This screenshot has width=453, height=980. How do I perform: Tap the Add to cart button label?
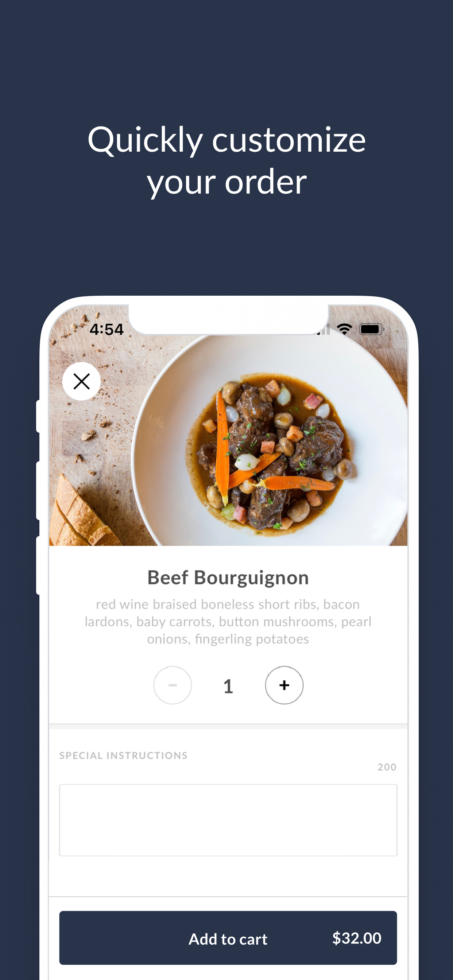tap(228, 939)
